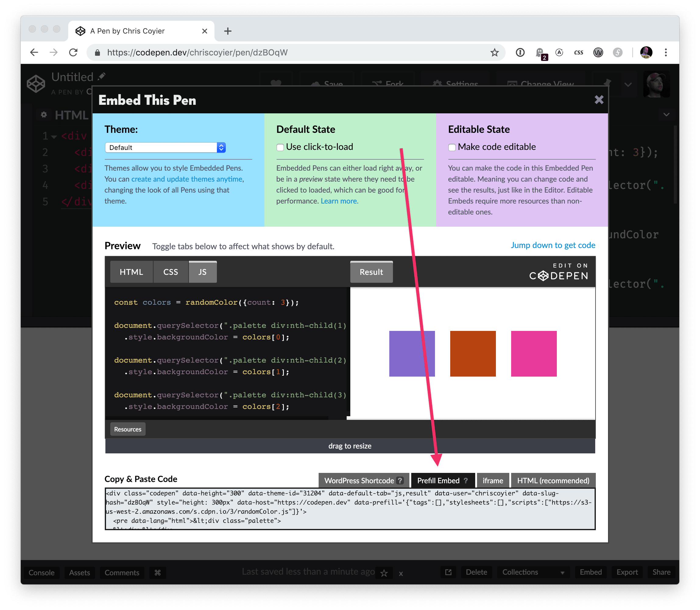View site info via the lock icon
The width and height of the screenshot is (700, 610).
point(97,52)
